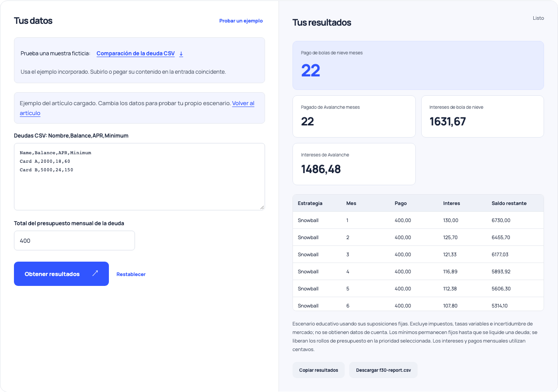Screen dimensions: 558x392
Task: Click the balance cell 6177,03
Action: (500, 254)
